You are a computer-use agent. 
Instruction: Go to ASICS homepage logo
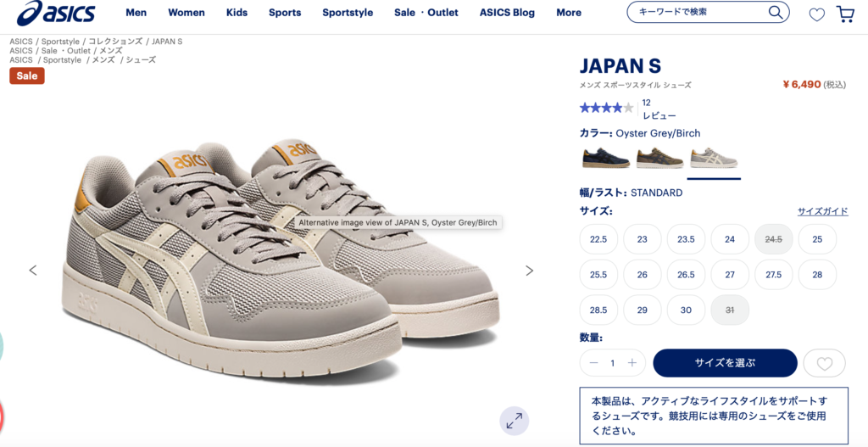[56, 13]
